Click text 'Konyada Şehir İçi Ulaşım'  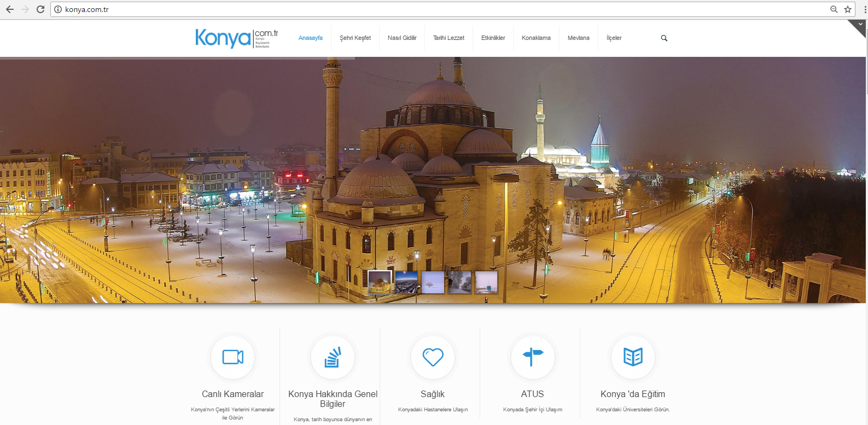(533, 410)
